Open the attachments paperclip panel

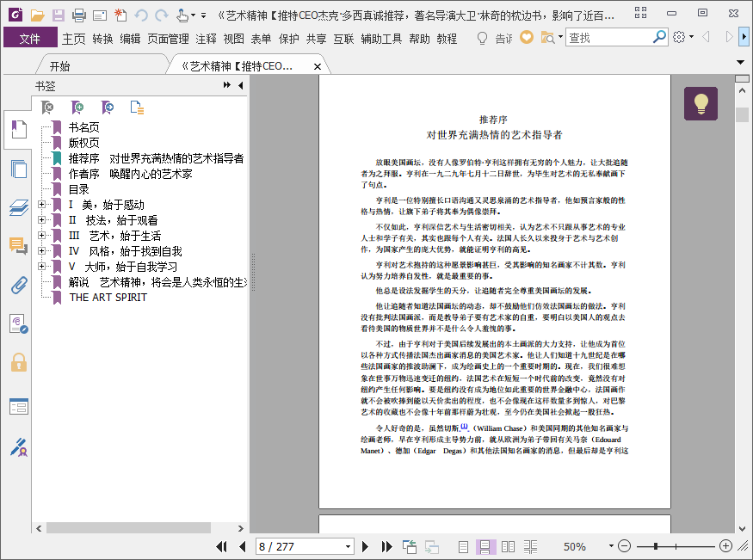point(19,285)
